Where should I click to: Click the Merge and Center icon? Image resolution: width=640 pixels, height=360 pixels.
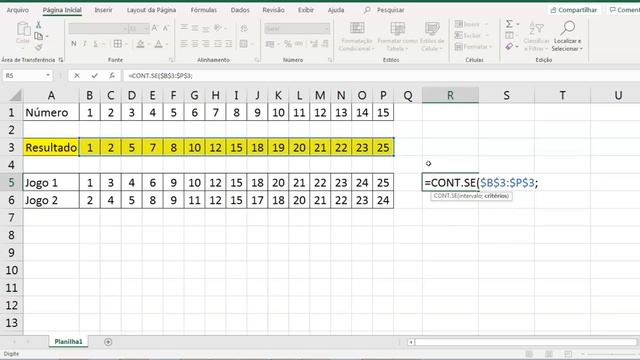pyautogui.click(x=244, y=44)
